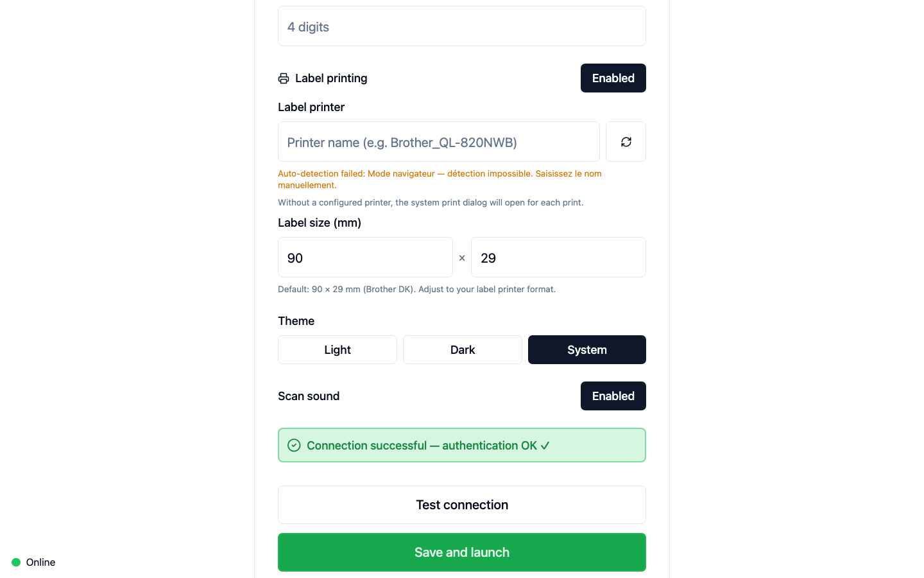The image size is (924, 578).
Task: Turn off the Scan sound toggle
Action: [613, 396]
